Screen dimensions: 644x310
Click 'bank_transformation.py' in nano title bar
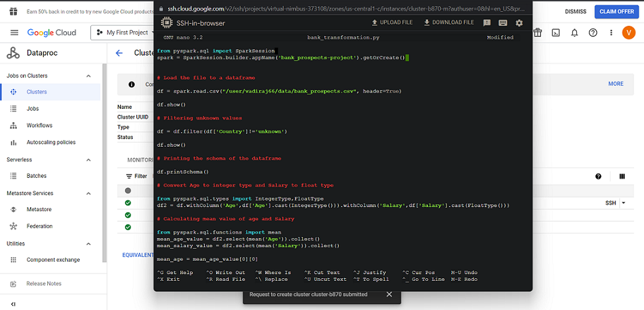(x=343, y=37)
